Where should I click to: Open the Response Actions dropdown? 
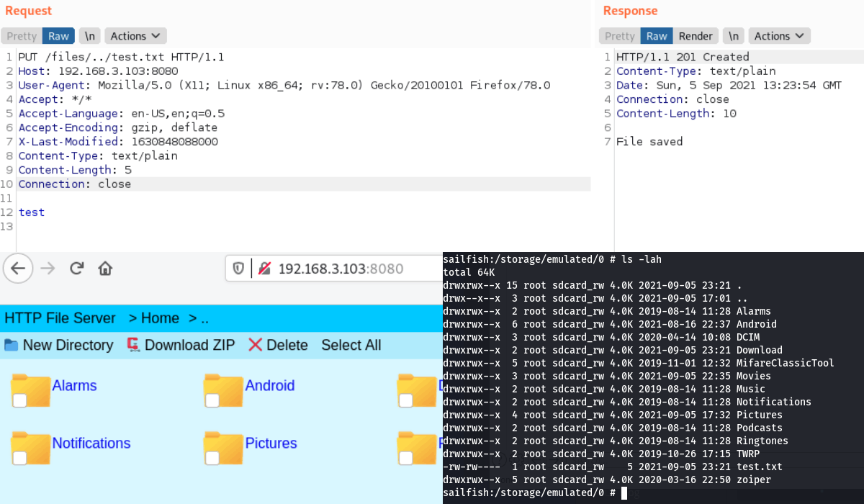click(779, 36)
